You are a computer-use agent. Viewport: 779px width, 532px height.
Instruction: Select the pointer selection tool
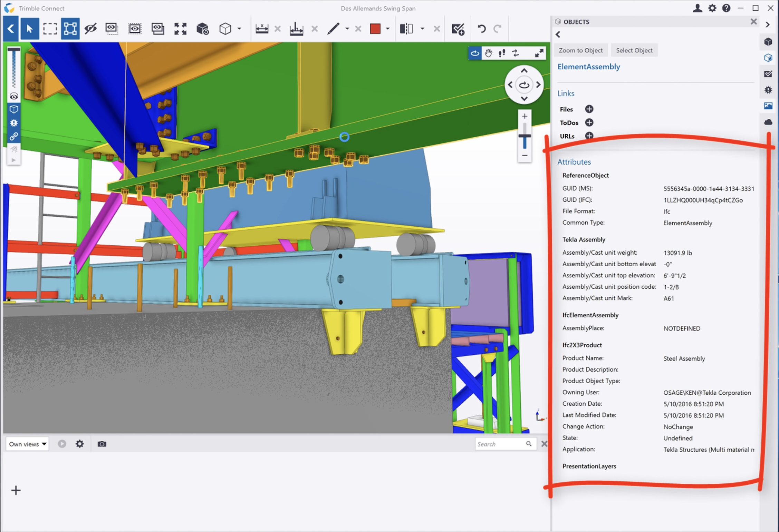[29, 29]
